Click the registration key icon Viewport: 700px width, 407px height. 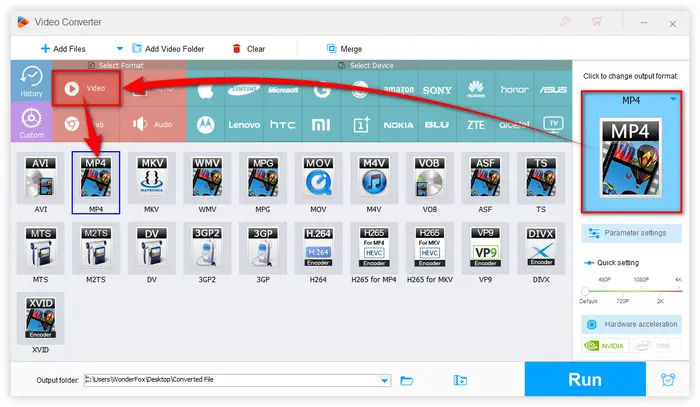(x=565, y=21)
